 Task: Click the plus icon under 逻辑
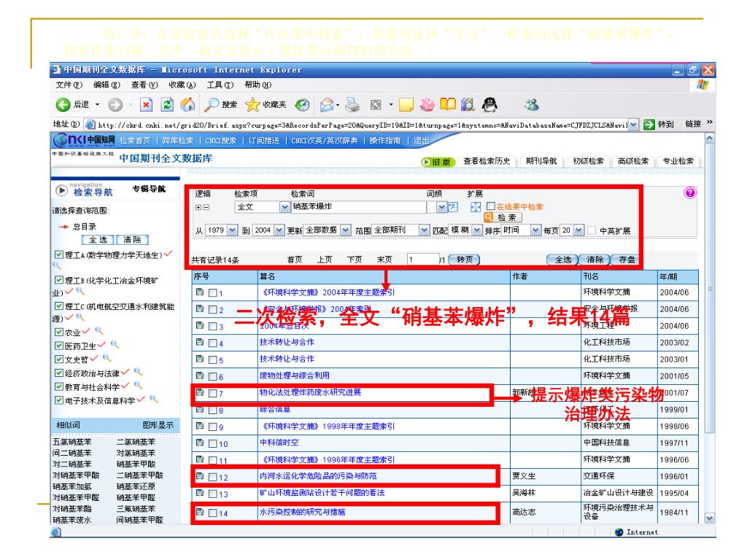(x=198, y=207)
